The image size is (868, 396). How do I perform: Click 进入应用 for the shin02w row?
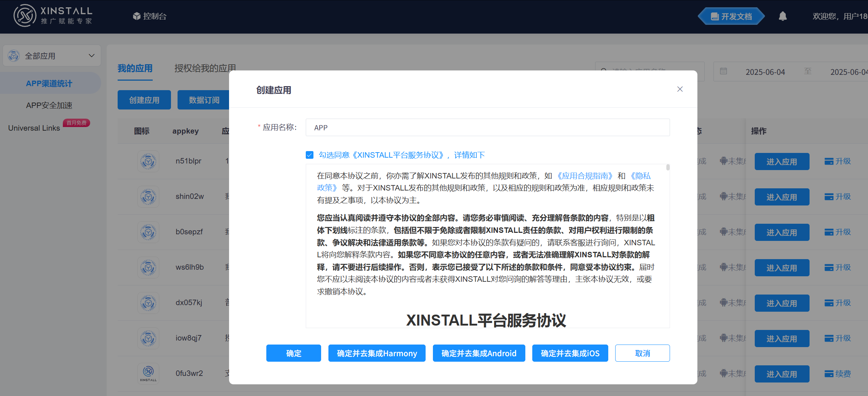[782, 197]
